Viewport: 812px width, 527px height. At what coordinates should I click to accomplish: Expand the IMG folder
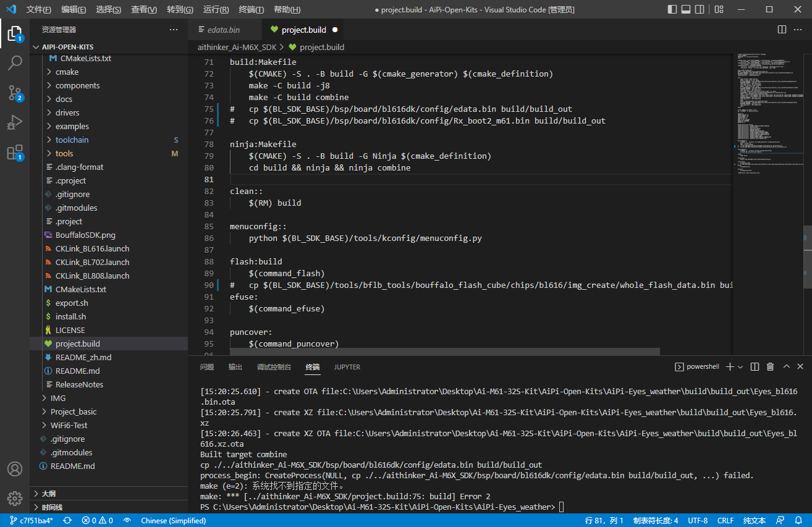tap(109, 398)
